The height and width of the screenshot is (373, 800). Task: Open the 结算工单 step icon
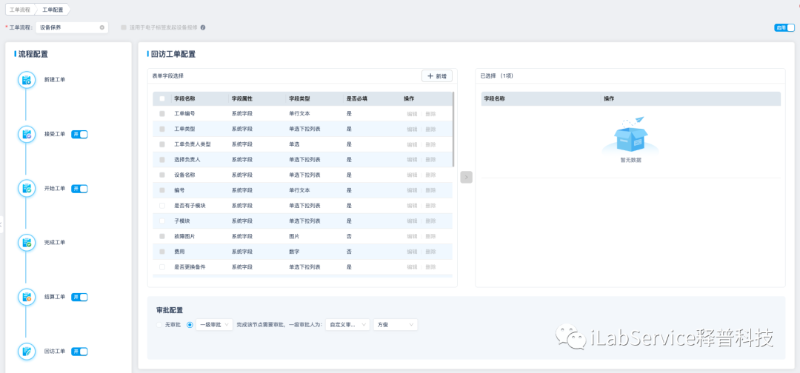pos(27,297)
